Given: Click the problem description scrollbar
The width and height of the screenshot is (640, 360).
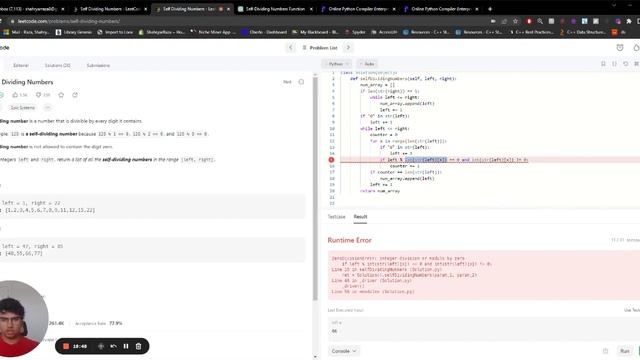Looking at the screenshot, I should pos(315,188).
